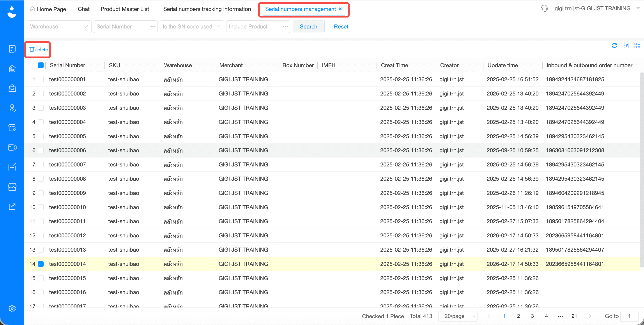
Task: Open the settings gear sidebar icon
Action: pyautogui.click(x=12, y=309)
